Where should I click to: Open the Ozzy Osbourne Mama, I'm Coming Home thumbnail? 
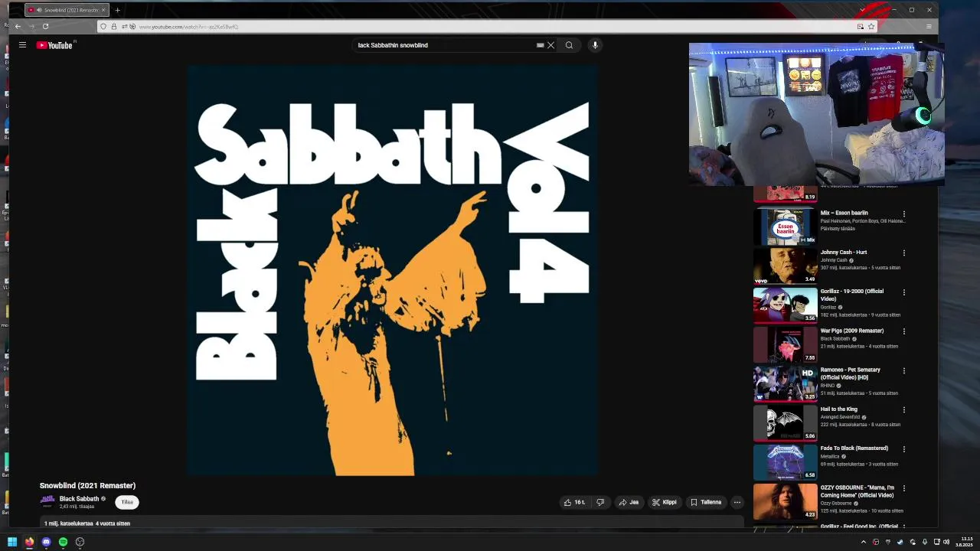[785, 501]
